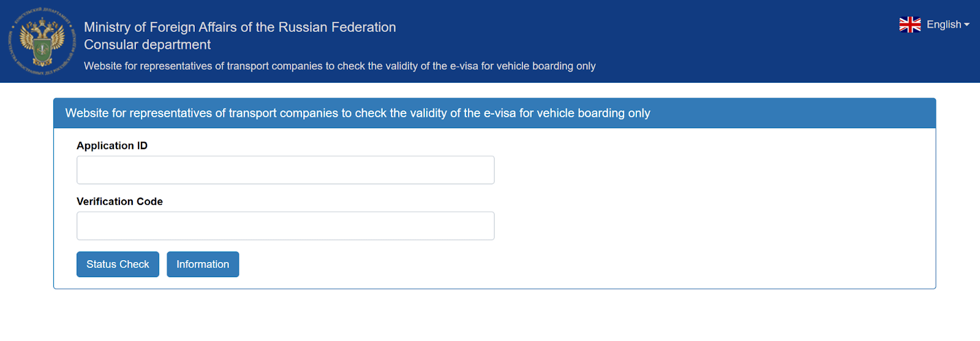Click the Status Check button
980x341 pixels.
pos(118,264)
